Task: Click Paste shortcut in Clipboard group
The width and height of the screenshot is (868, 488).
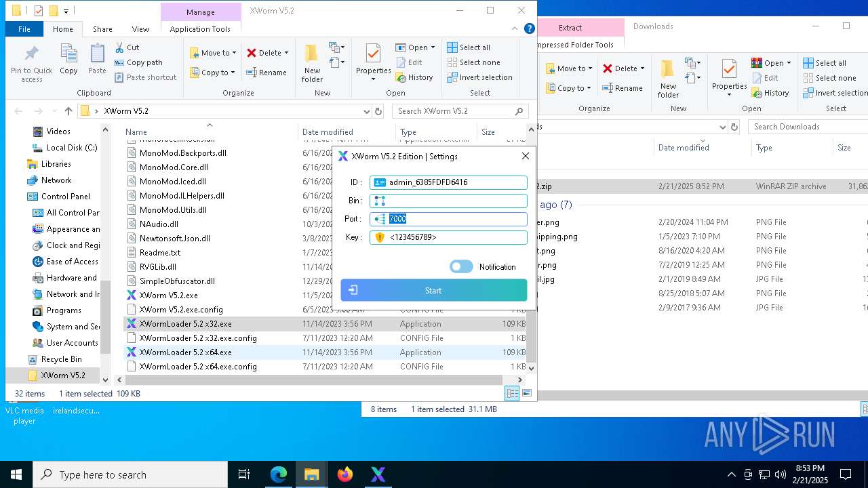Action: point(145,77)
